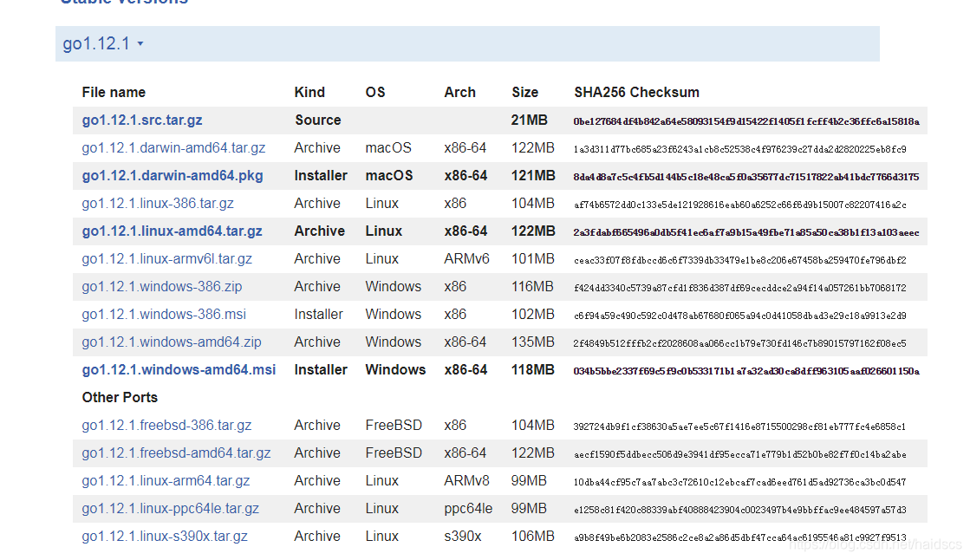970x560 pixels.
Task: Click ppc64le arch cell
Action: [x=468, y=509]
